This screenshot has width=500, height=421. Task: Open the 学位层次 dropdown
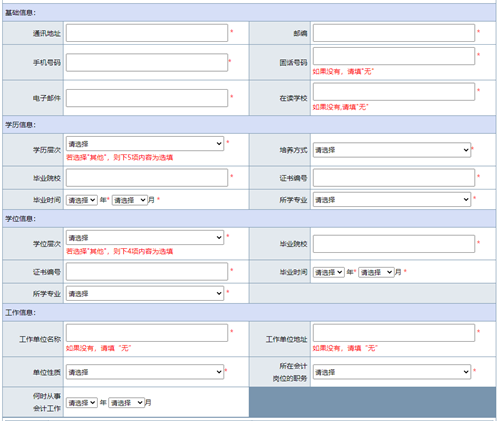click(x=145, y=238)
